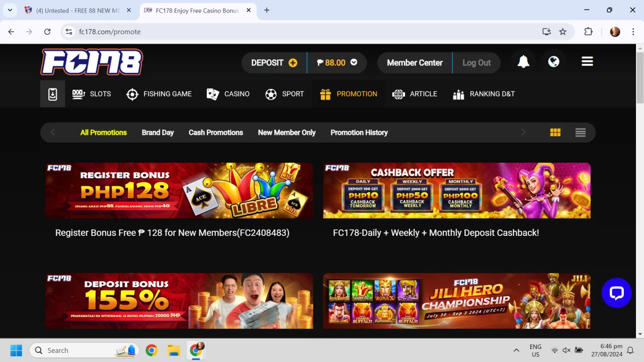Open the CASINO menu

pos(228,94)
